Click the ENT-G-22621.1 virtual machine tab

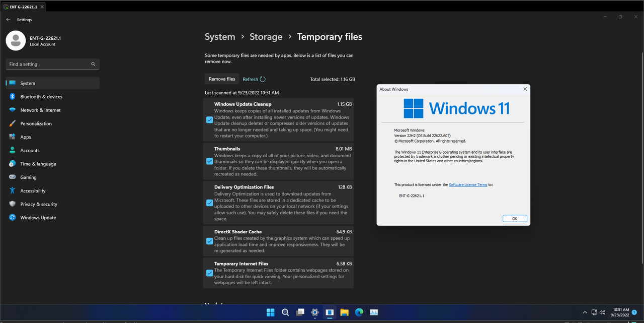(23, 7)
